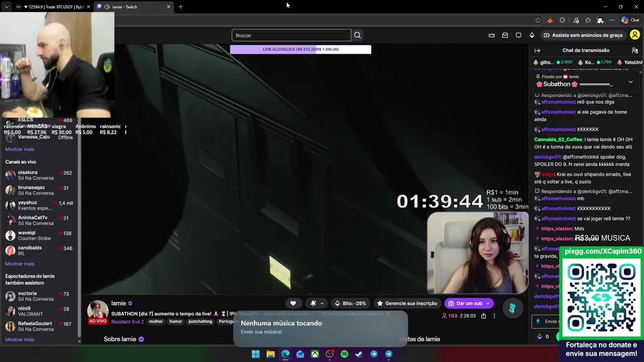This screenshot has width=644, height=362.
Task: Click lamie's streamer avatar
Action: (x=98, y=311)
